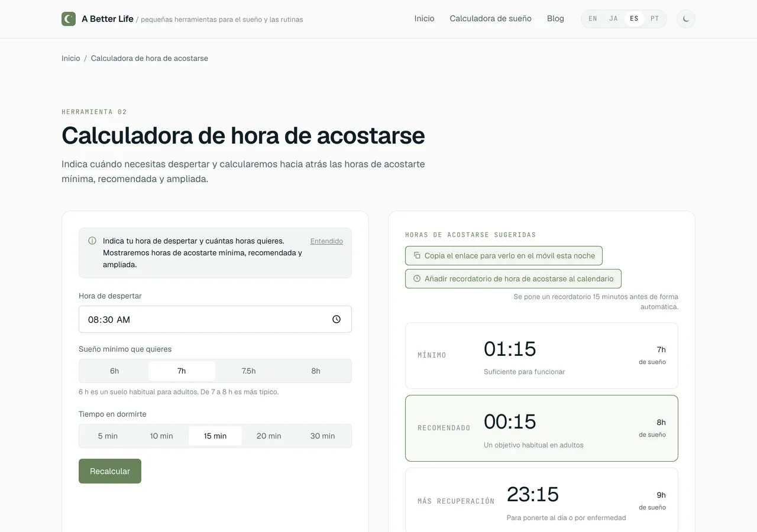Image resolution: width=757 pixels, height=532 pixels.
Task: Select the ES language option
Action: coord(634,19)
